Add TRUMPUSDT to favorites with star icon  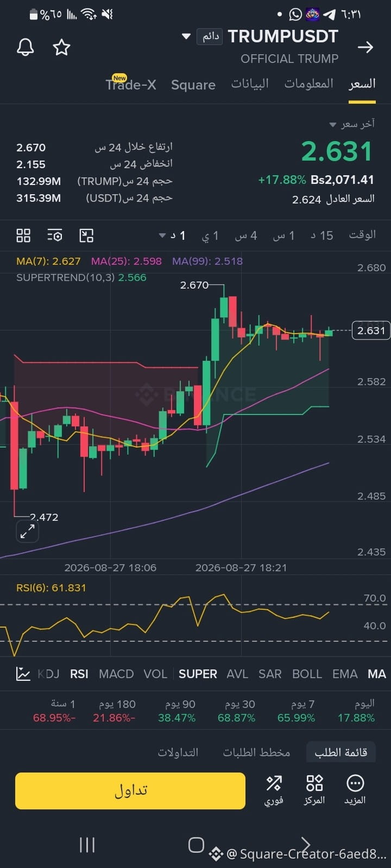[x=61, y=47]
